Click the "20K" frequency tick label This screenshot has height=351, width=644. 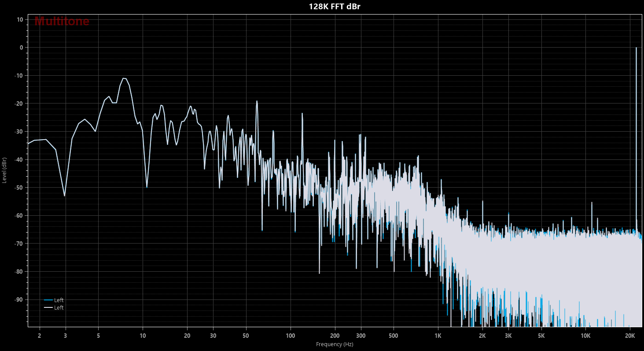[x=630, y=336]
